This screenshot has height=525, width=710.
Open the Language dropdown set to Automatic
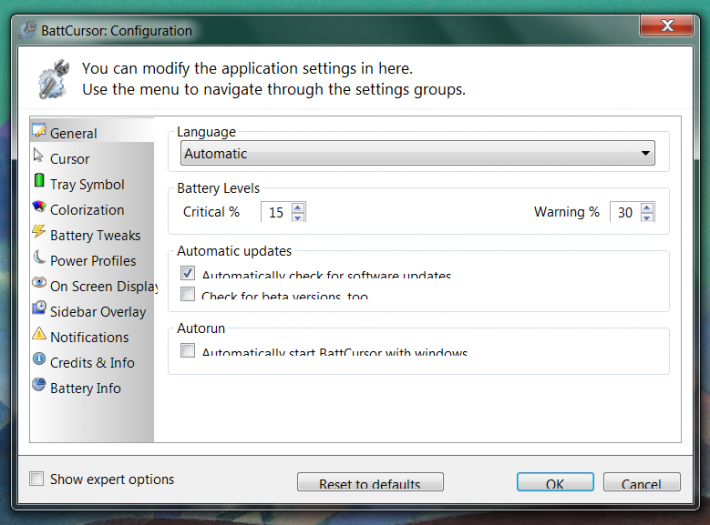(x=417, y=153)
